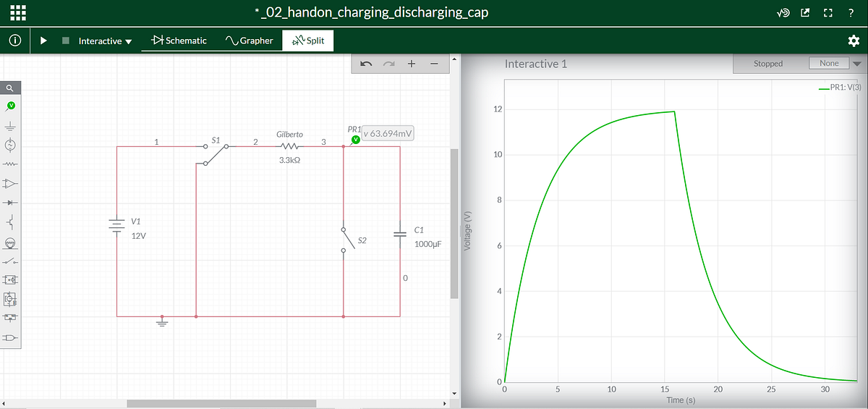The image size is (868, 409).
Task: Select the logic gate component in palette
Action: [10, 338]
